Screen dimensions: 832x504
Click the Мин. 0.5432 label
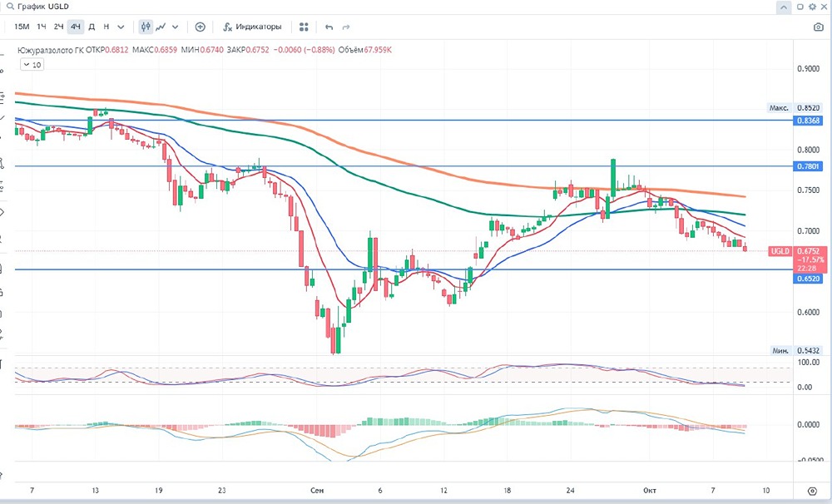795,351
